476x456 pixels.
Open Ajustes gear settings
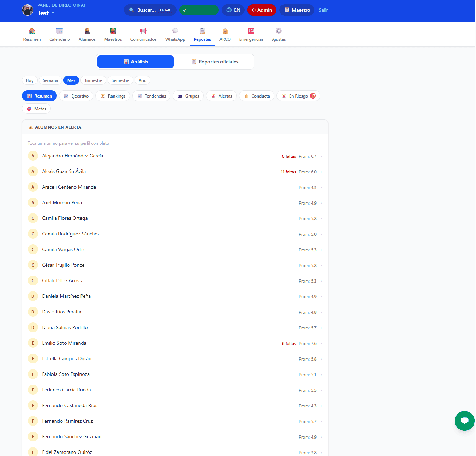pos(279,34)
